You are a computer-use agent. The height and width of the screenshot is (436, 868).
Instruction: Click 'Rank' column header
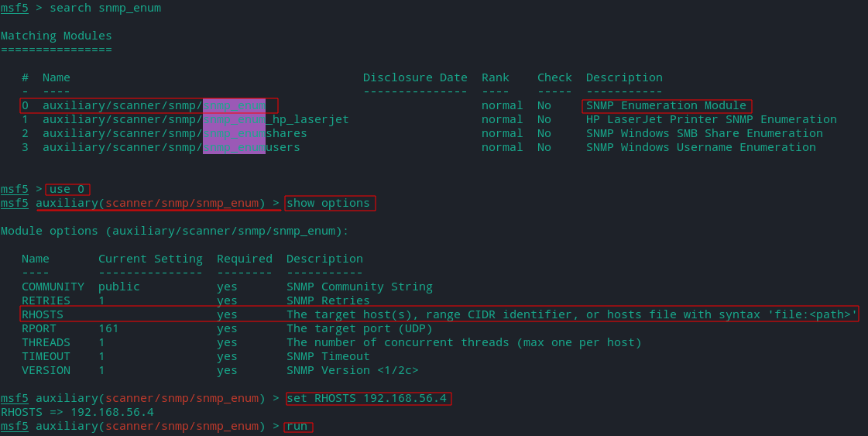click(x=495, y=77)
